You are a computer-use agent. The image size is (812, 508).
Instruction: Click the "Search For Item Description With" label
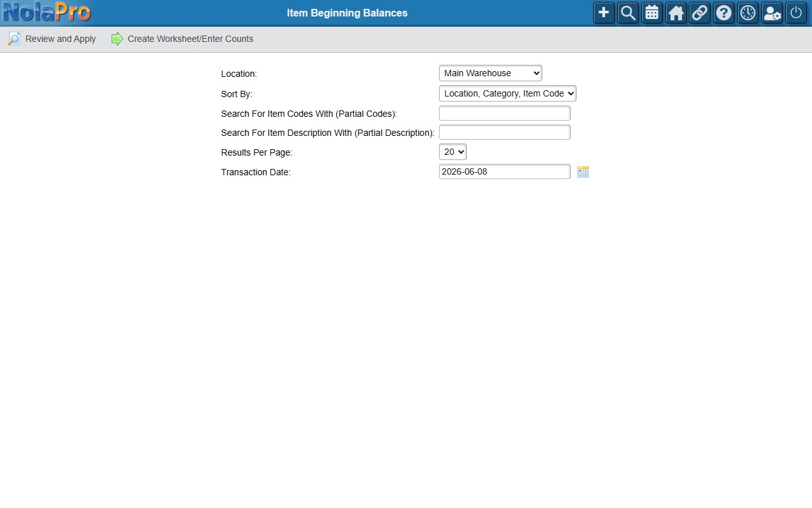point(328,133)
